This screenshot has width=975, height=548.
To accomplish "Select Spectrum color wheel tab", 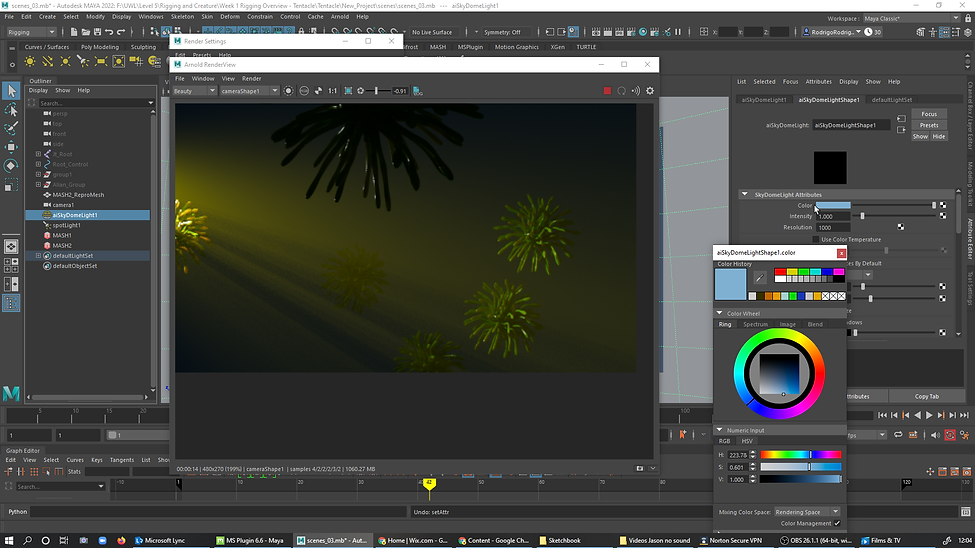I will (755, 324).
